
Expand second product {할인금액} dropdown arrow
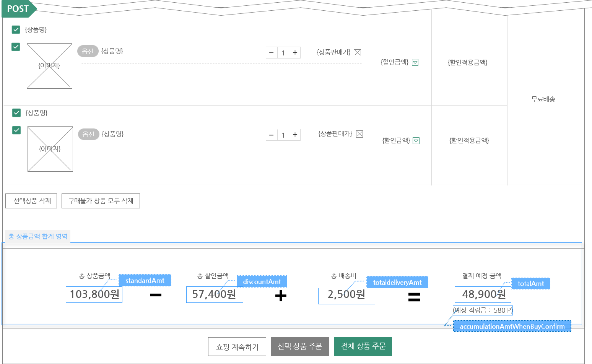point(416,141)
